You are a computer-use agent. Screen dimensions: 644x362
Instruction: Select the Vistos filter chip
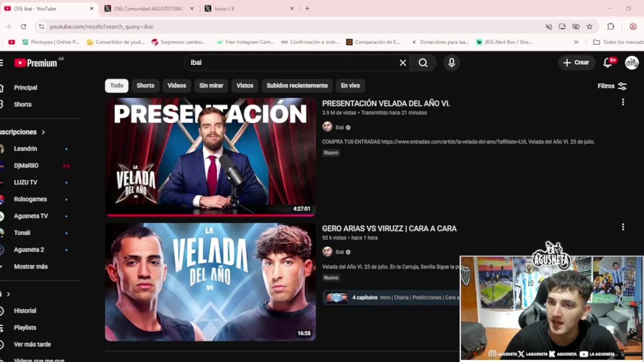coord(245,85)
